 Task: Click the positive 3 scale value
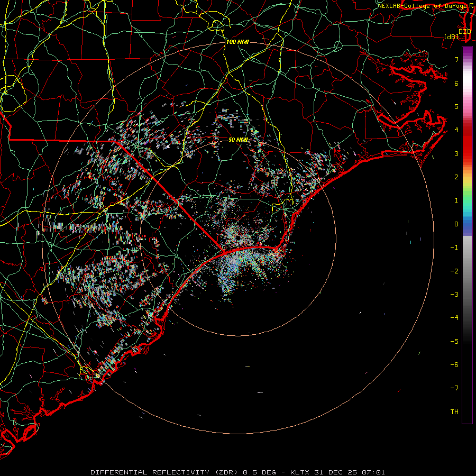pos(456,153)
